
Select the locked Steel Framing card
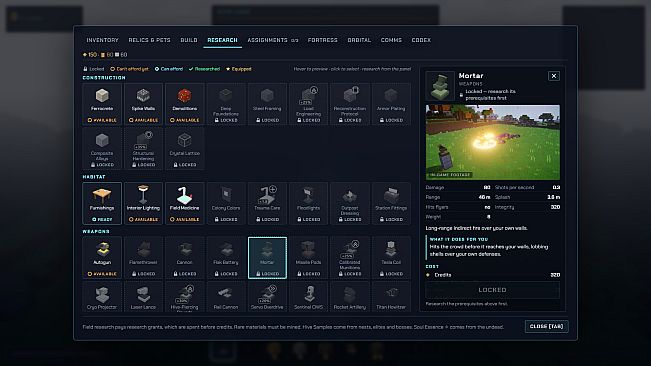click(x=267, y=104)
